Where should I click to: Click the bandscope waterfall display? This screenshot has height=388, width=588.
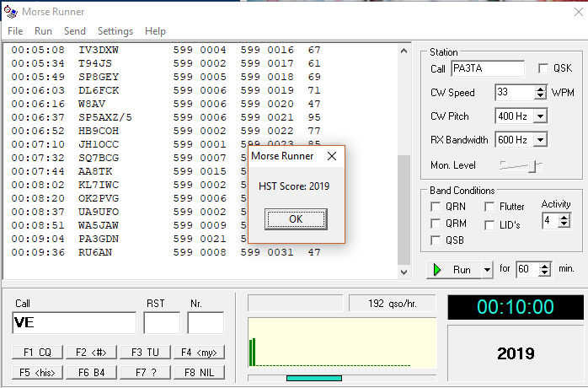pos(342,343)
